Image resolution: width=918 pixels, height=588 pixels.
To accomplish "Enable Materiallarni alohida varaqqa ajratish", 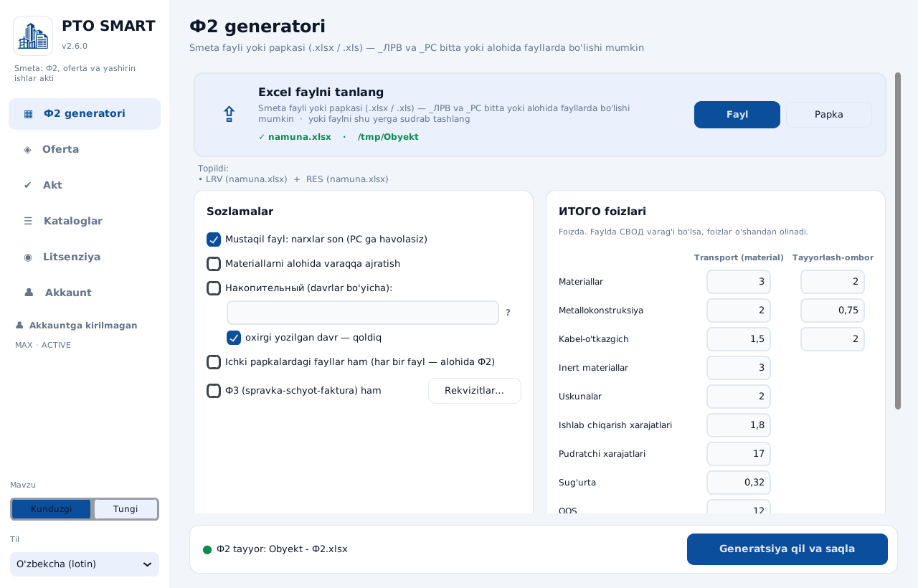I will click(214, 264).
